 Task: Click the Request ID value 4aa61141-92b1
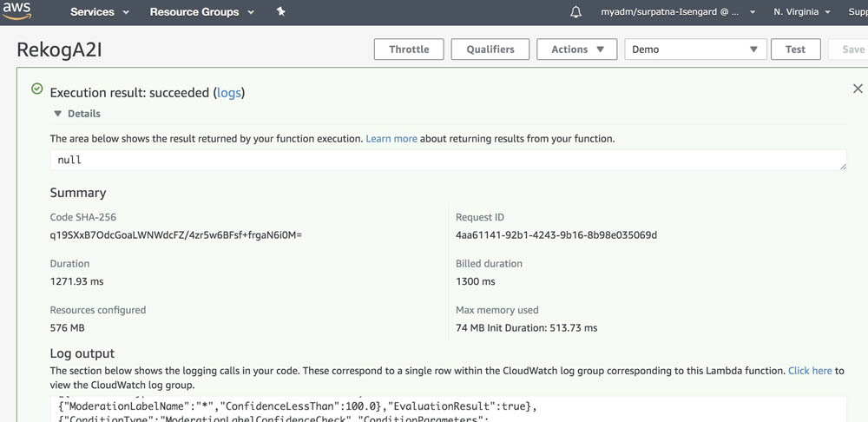point(556,235)
